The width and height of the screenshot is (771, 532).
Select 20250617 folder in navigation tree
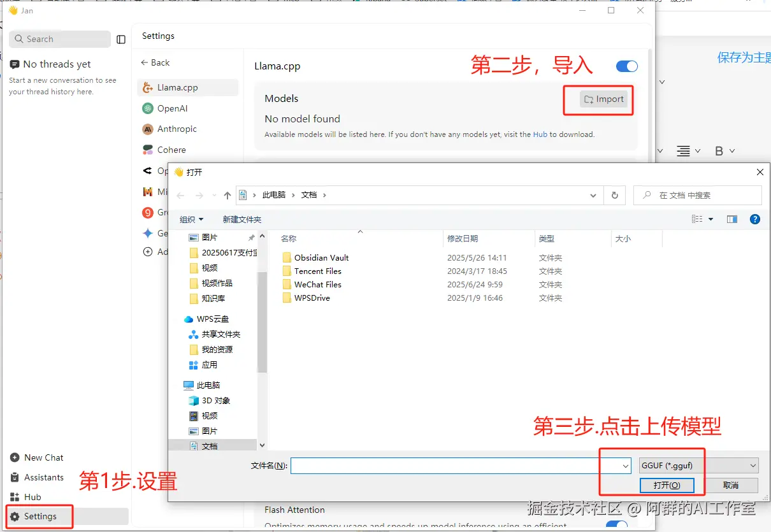[x=223, y=252]
